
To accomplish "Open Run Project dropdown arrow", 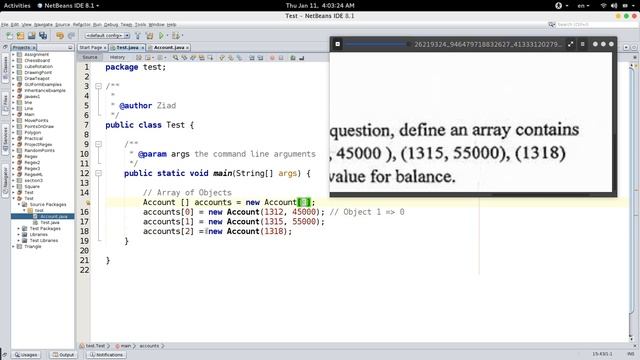I will pos(167,36).
